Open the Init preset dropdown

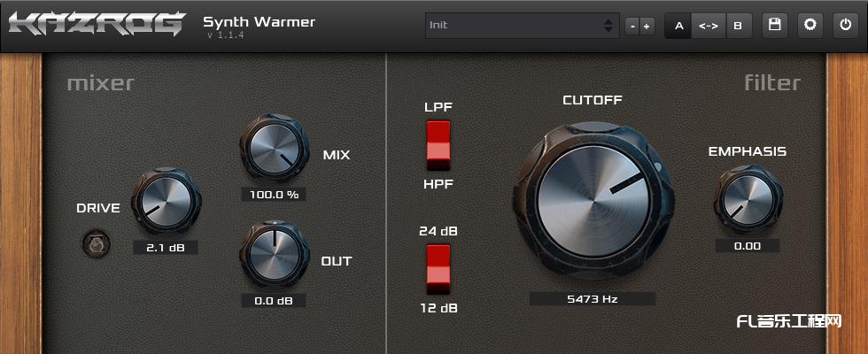[x=522, y=26]
